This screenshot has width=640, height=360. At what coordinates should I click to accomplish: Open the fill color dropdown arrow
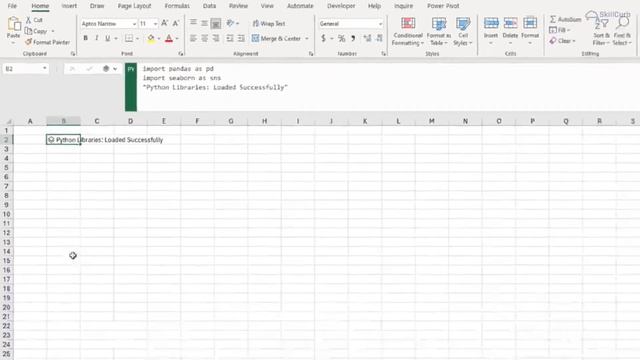coord(159,39)
